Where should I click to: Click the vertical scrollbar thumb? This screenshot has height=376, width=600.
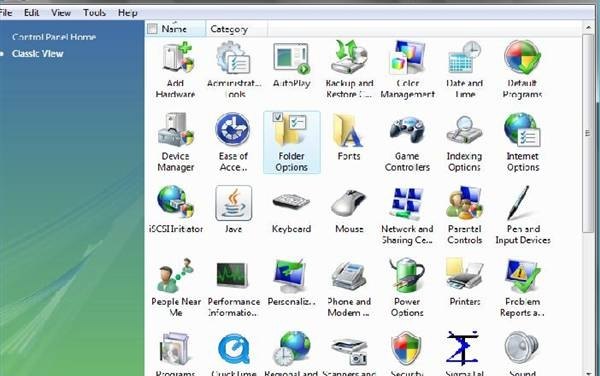[x=588, y=133]
